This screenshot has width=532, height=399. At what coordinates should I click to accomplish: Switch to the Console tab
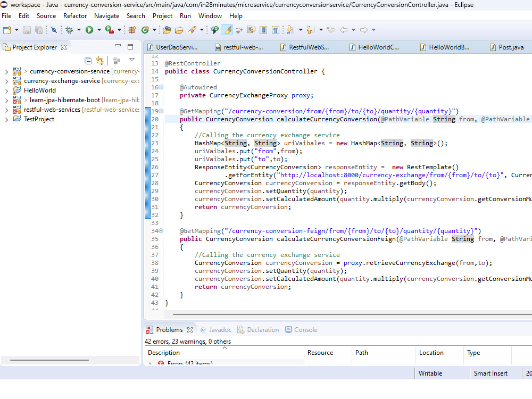click(x=305, y=330)
